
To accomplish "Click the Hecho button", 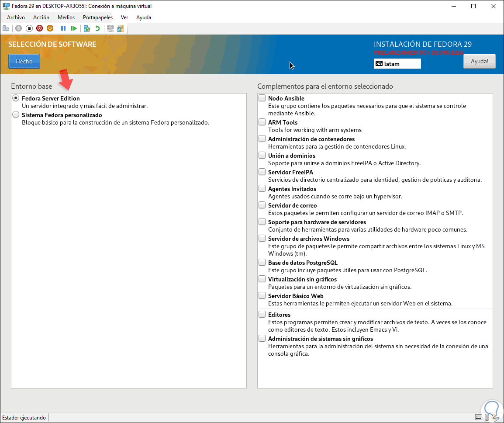I will pyautogui.click(x=24, y=61).
